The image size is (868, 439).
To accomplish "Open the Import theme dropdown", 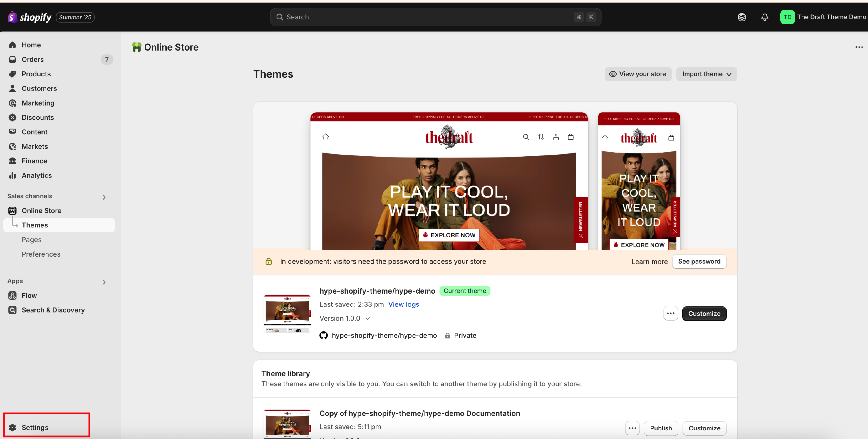I will (706, 74).
